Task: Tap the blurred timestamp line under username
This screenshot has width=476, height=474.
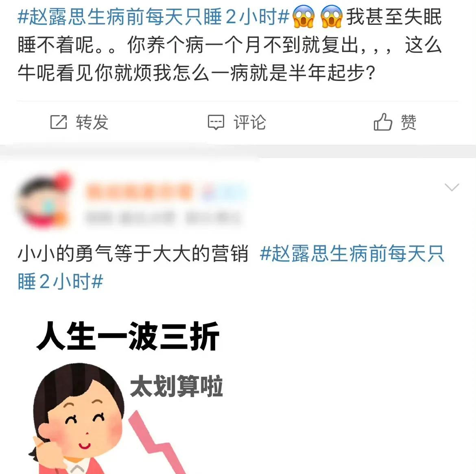Action: [163, 218]
